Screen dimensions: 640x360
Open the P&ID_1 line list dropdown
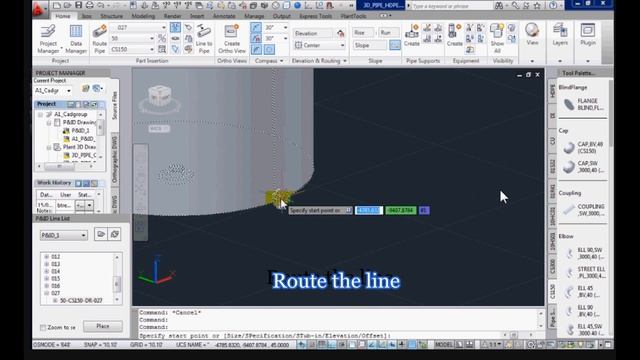64,235
